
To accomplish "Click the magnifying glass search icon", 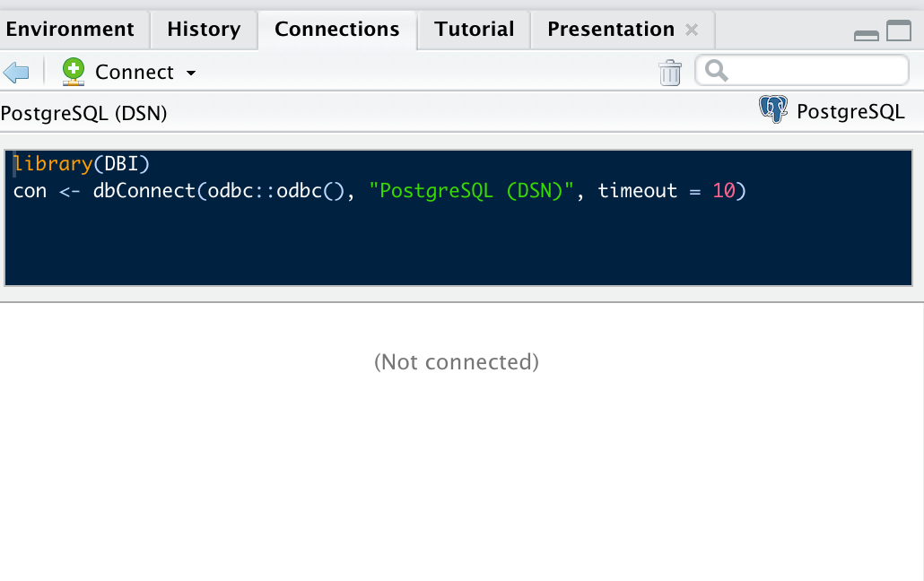I will point(716,70).
